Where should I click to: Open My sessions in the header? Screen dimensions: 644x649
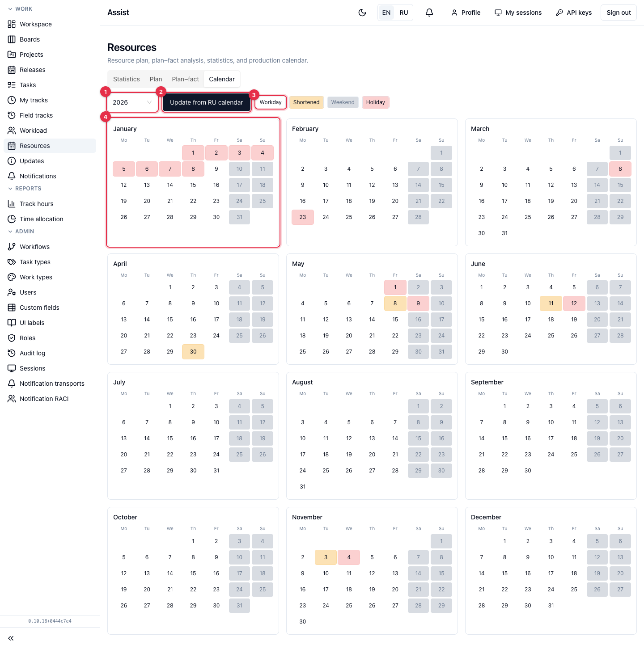tap(518, 13)
